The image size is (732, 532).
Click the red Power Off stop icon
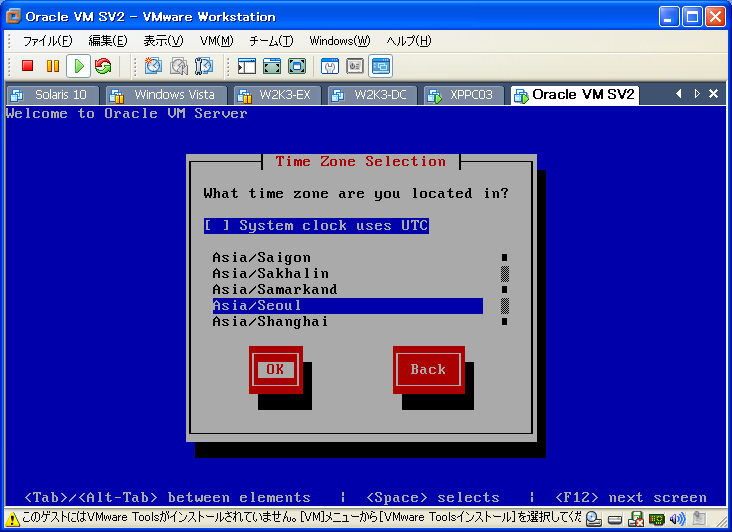tap(28, 66)
